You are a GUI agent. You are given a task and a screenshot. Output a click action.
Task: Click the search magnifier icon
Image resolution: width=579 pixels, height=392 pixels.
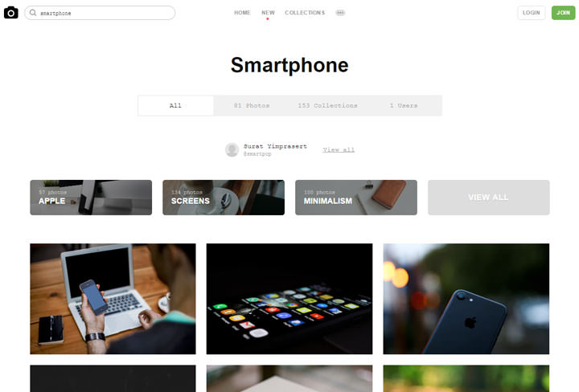point(33,13)
